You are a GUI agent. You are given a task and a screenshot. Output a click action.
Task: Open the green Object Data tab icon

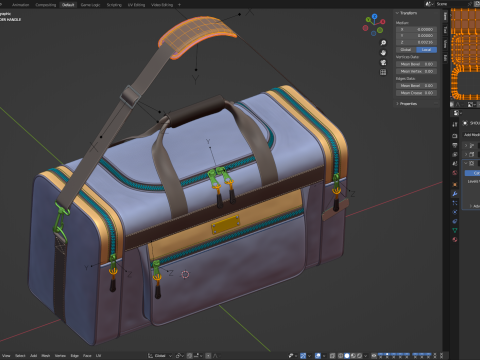click(455, 230)
